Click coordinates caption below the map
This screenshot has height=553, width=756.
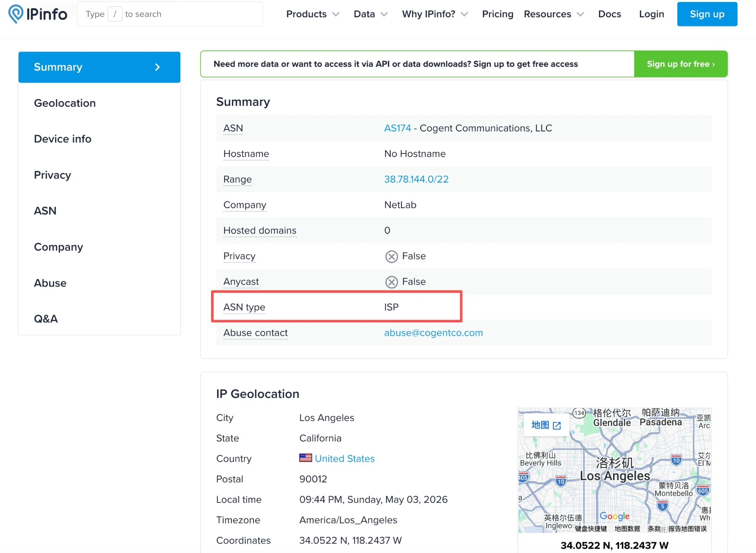point(614,546)
